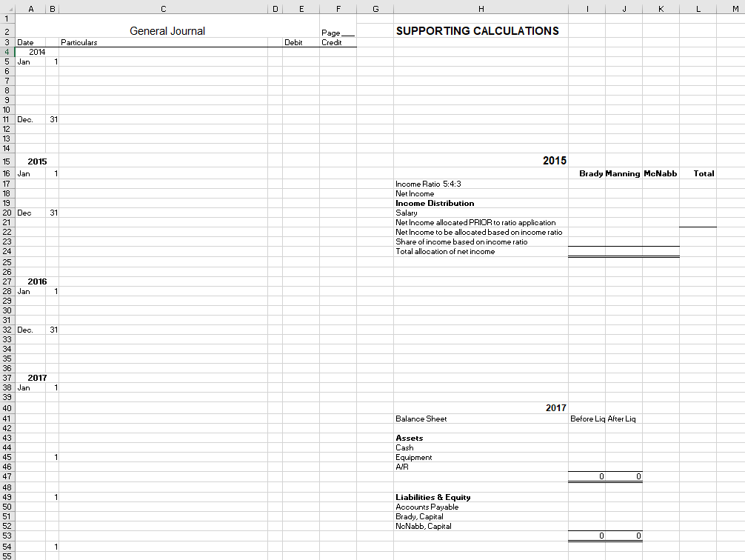Select the Net Income label cell
Viewport: 745px width, 560px height.
(481, 193)
